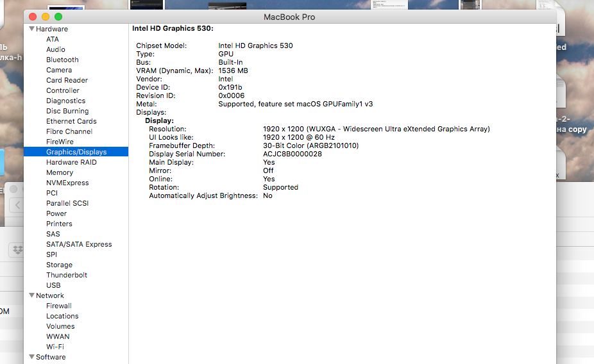Screen dimensions: 594x364
Task: Select FireWire in the sidebar
Action: 60,142
